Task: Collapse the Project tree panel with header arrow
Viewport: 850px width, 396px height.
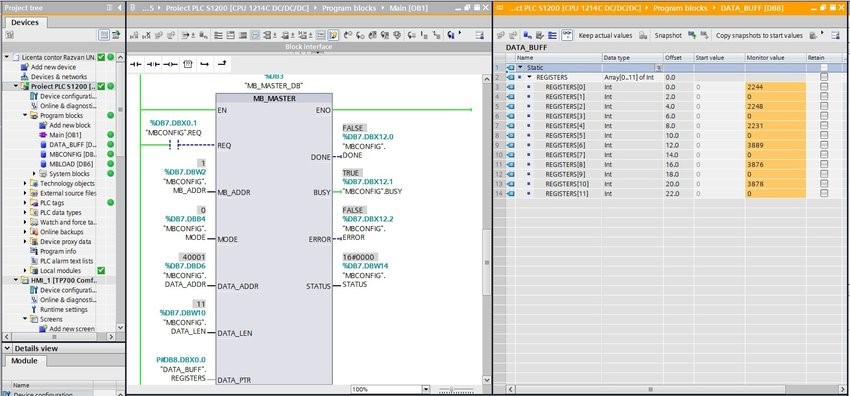Action: click(119, 8)
